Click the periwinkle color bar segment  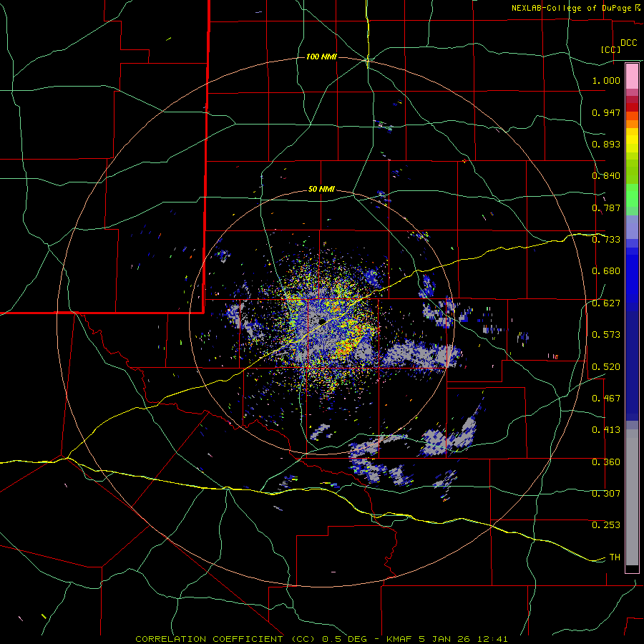pyautogui.click(x=632, y=227)
